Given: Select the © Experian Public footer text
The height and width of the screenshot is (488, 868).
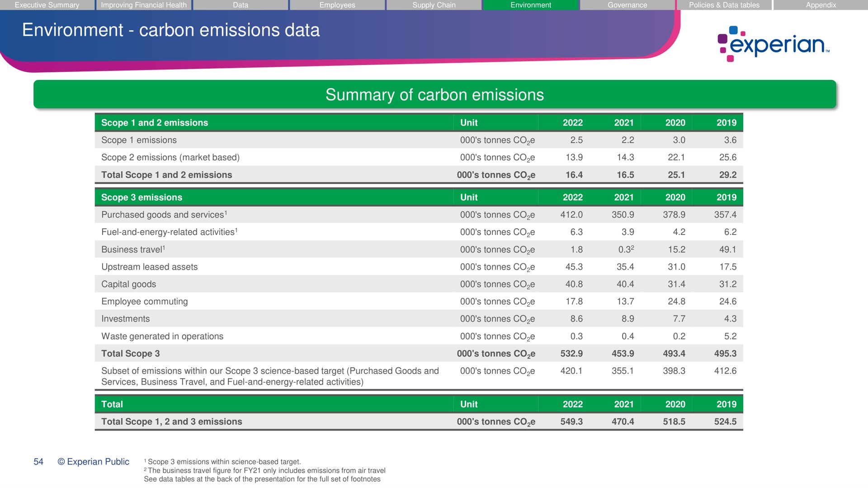Looking at the screenshot, I should [x=94, y=462].
